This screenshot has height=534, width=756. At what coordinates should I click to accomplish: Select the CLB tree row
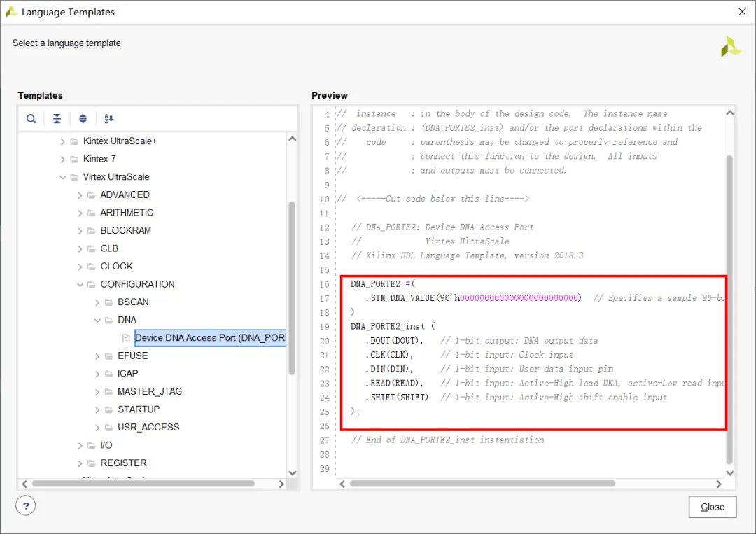pos(109,248)
